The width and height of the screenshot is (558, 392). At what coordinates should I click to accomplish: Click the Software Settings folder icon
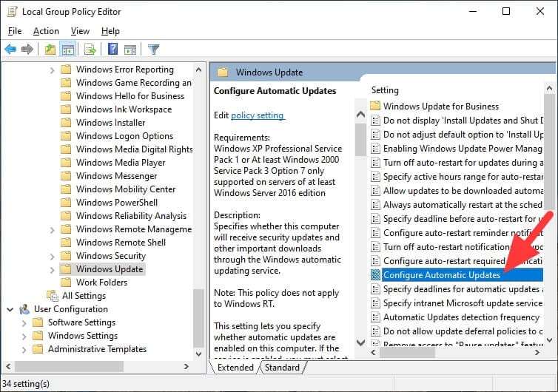(38, 322)
